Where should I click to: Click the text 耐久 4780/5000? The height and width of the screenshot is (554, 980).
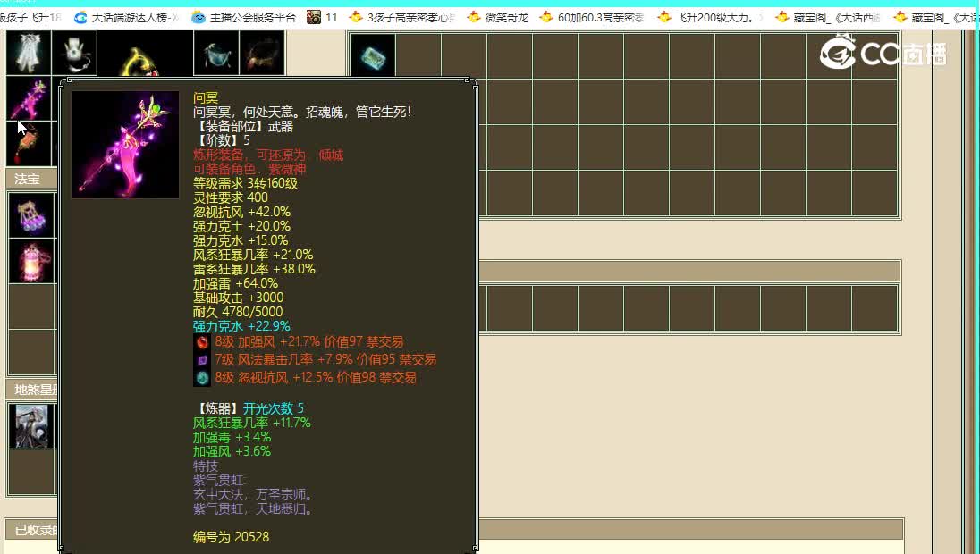pyautogui.click(x=238, y=312)
